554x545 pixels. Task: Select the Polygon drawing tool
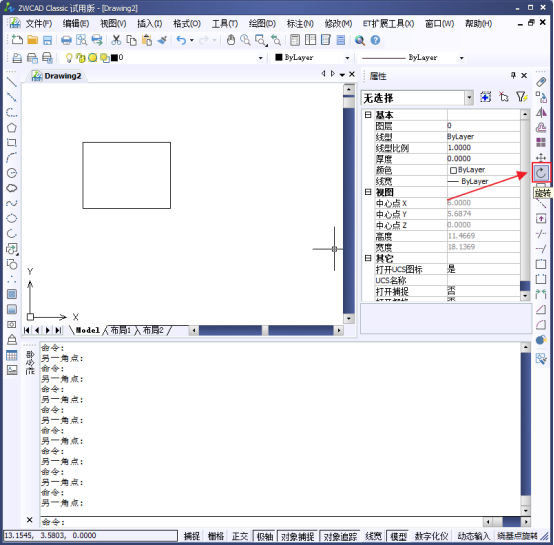point(12,128)
